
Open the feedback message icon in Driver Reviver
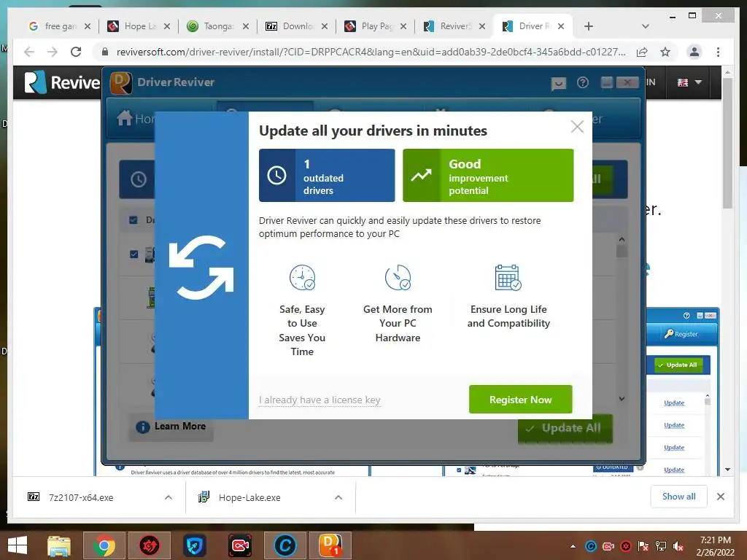558,84
